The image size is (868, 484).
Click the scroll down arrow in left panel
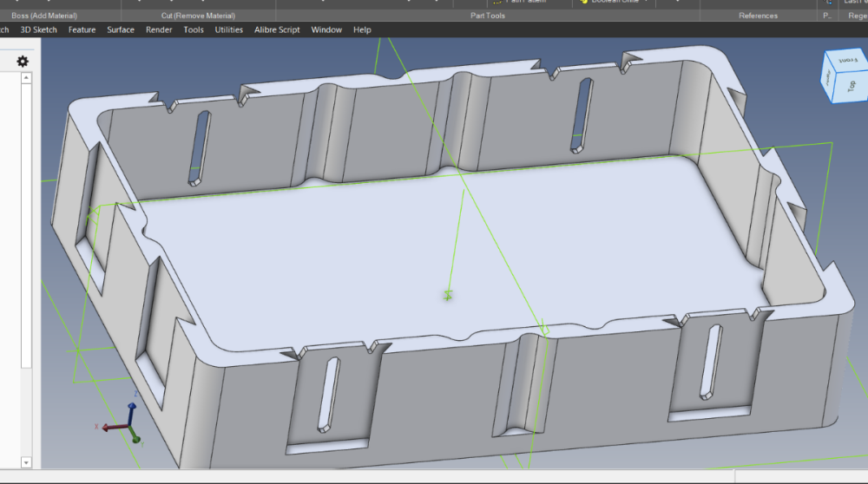pos(26,462)
